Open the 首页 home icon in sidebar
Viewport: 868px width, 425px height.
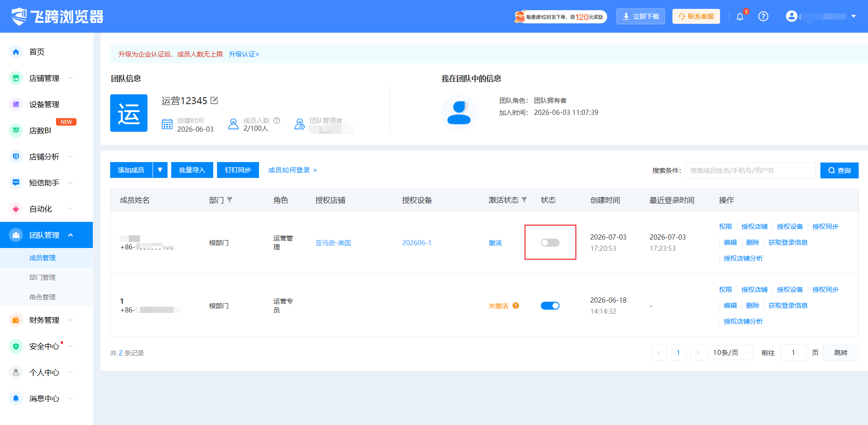(16, 52)
